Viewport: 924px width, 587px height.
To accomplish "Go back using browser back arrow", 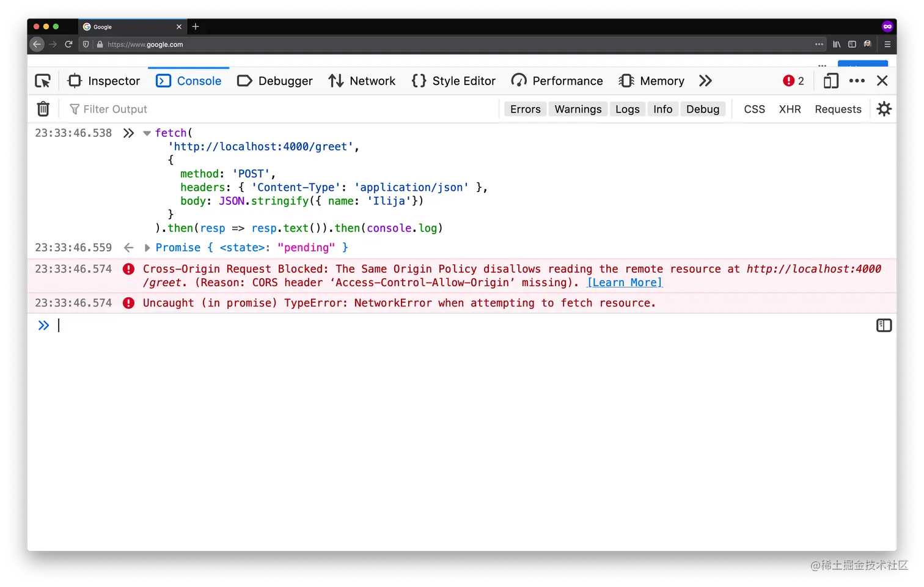I will pos(37,44).
